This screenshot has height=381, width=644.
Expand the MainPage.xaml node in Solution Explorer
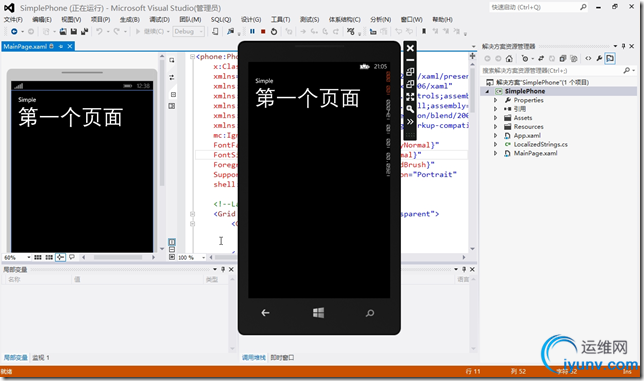[495, 153]
